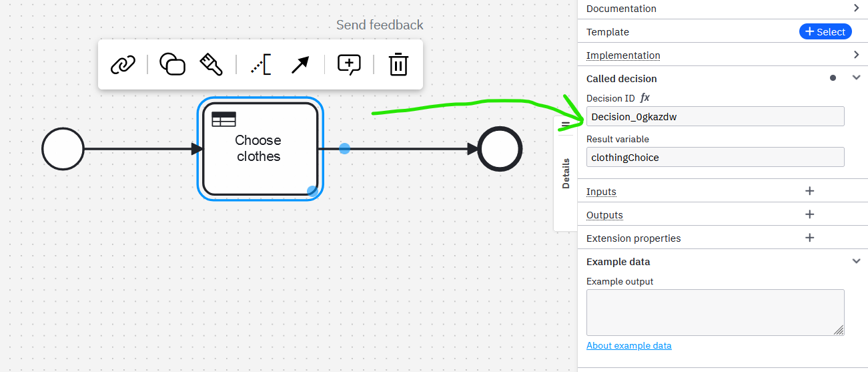Add a comment with speech bubble icon
Image resolution: width=868 pixels, height=372 pixels.
point(349,65)
